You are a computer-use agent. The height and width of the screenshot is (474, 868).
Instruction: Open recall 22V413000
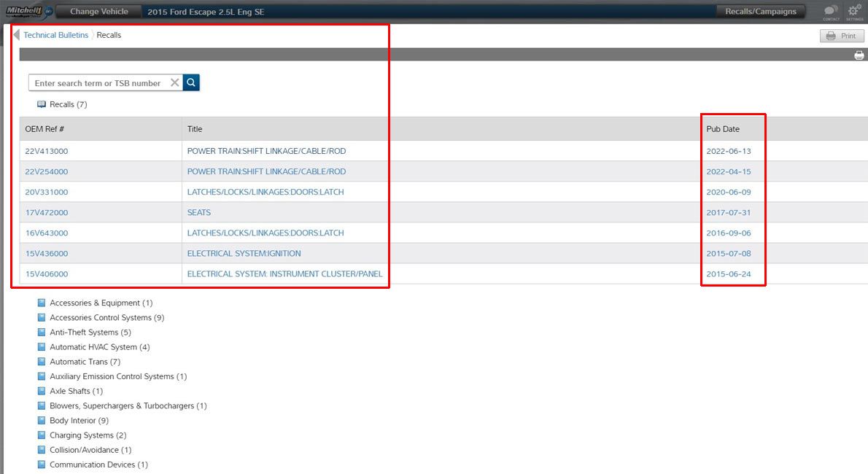coord(45,151)
